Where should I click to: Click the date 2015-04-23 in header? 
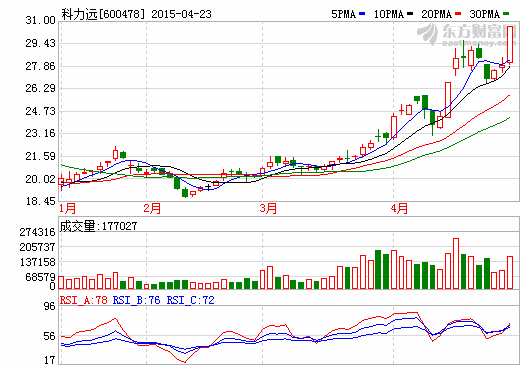(x=181, y=14)
